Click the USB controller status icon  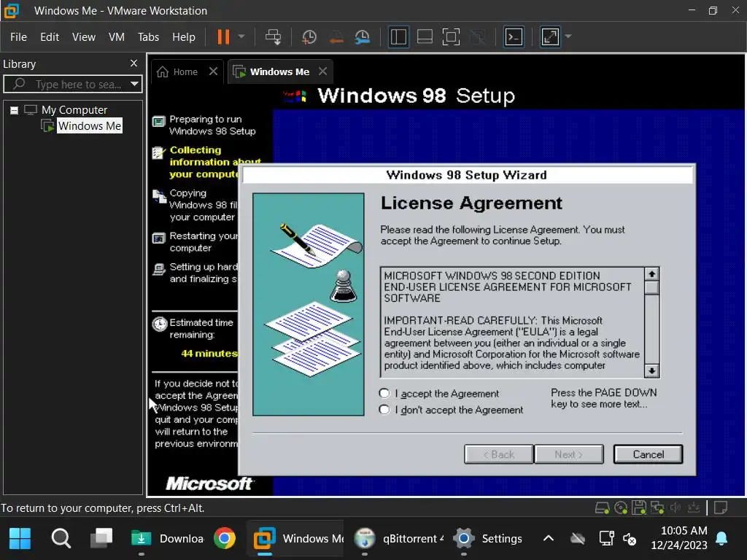[693, 508]
